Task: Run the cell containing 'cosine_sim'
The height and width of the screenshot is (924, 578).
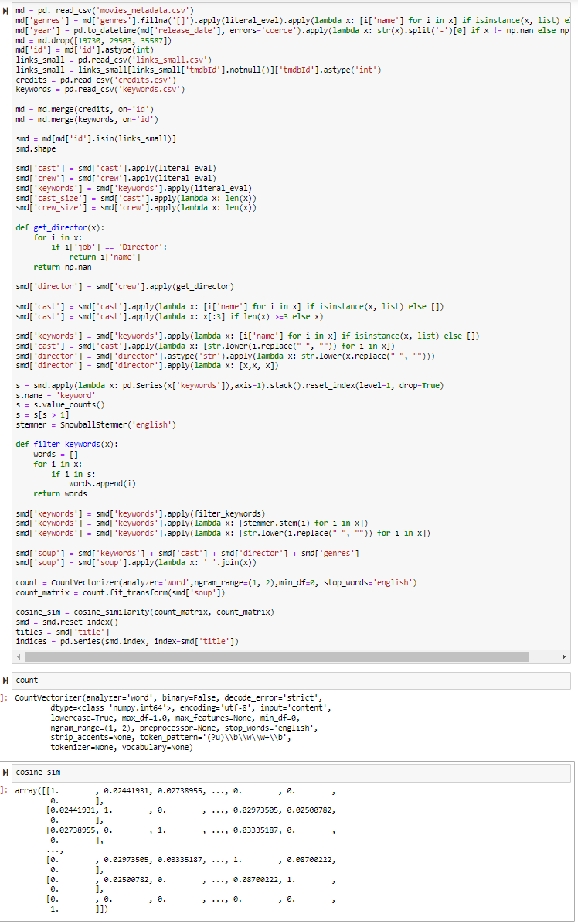Action: tap(5, 772)
